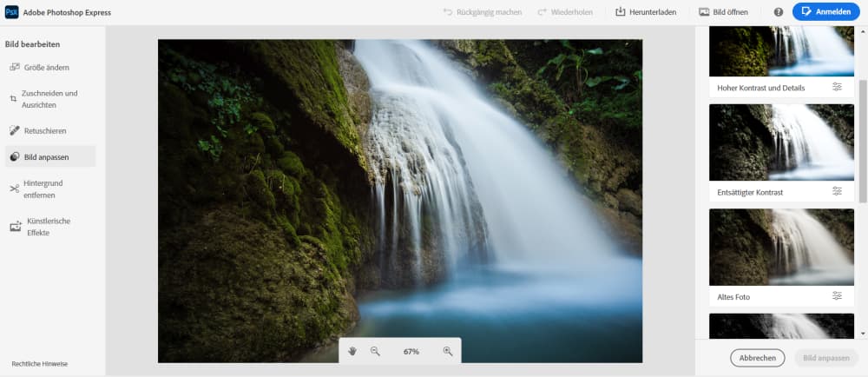Open sliders for Entsättigter Kontrast
Image resolution: width=868 pixels, height=377 pixels.
coord(837,191)
